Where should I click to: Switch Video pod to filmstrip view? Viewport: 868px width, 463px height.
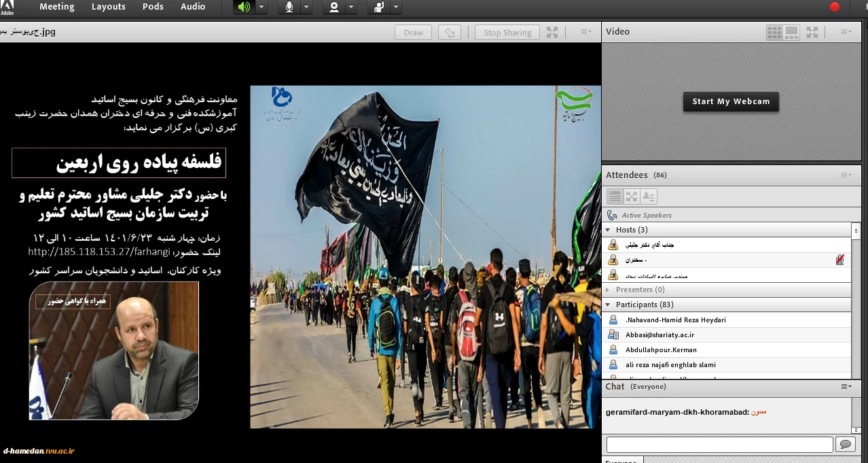(791, 32)
